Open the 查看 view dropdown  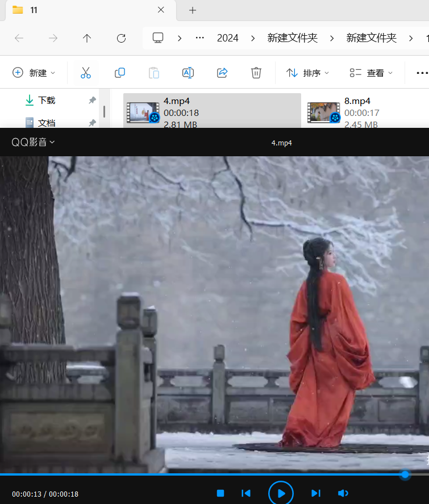point(371,73)
